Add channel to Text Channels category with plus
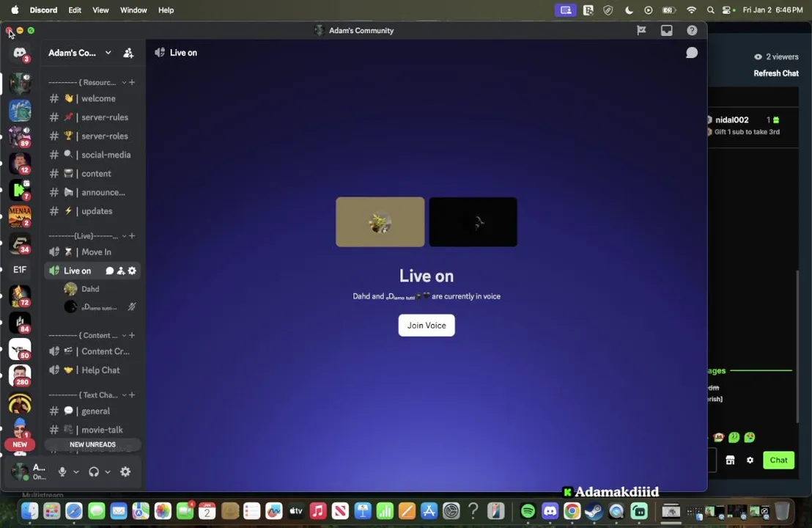The image size is (812, 528). [132, 395]
